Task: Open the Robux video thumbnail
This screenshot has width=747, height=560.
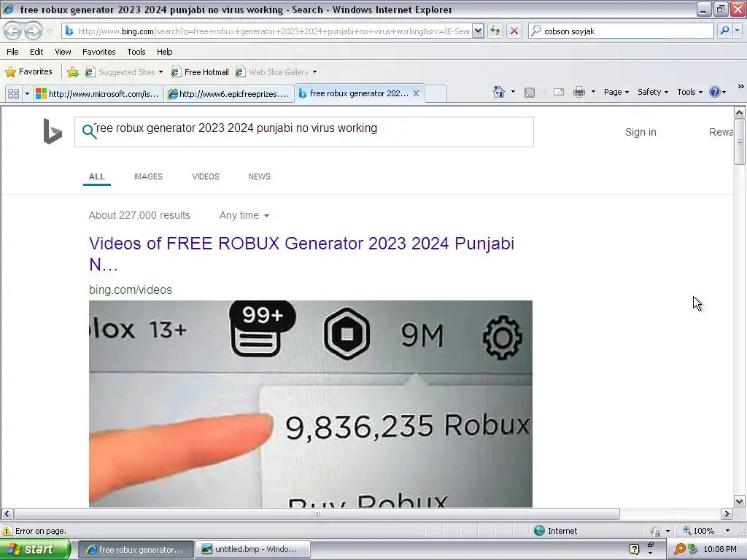Action: click(x=311, y=404)
